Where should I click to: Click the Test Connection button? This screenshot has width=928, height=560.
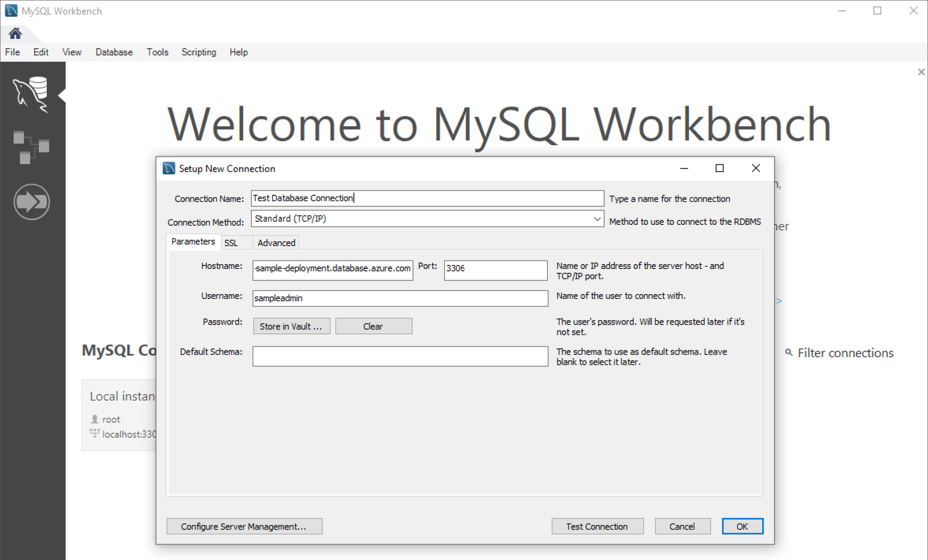597,526
